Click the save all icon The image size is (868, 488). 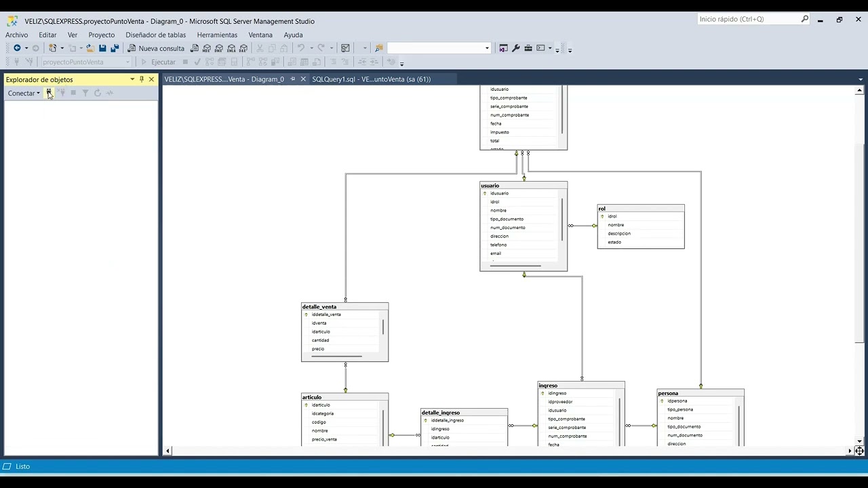pos(115,48)
